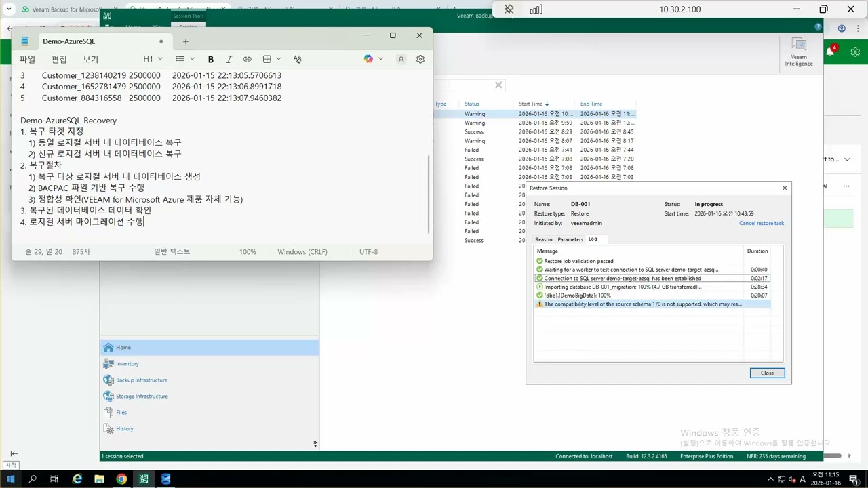This screenshot has height=488, width=868.
Task: Switch to the Parameters tab
Action: click(x=570, y=239)
